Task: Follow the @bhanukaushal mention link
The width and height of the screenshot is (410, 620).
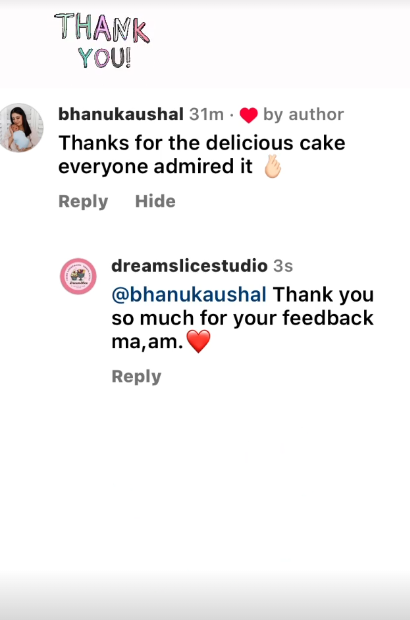Action: click(x=189, y=295)
